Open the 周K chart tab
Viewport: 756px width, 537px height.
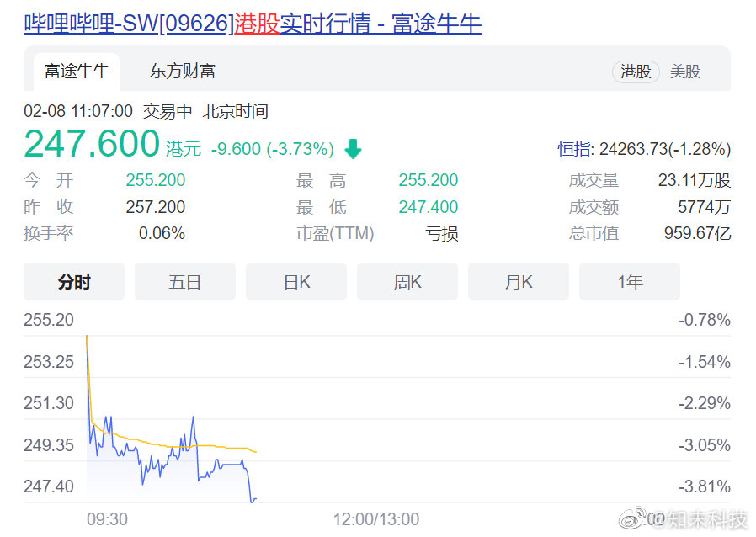tap(407, 281)
